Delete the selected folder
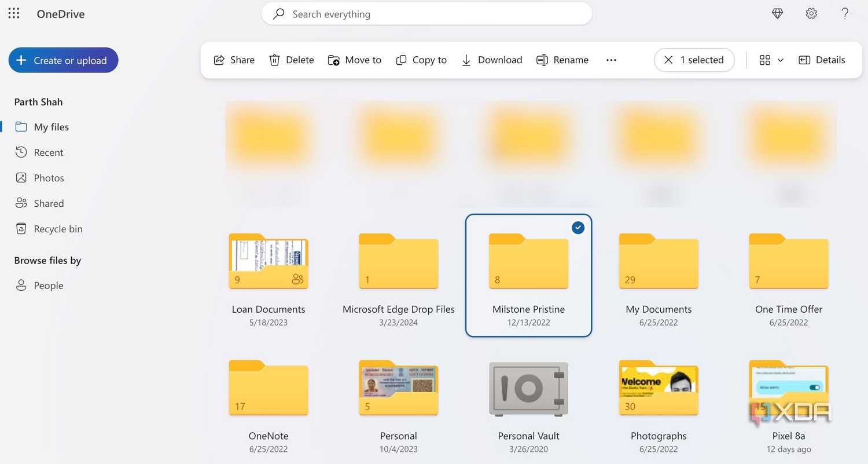 pos(292,60)
